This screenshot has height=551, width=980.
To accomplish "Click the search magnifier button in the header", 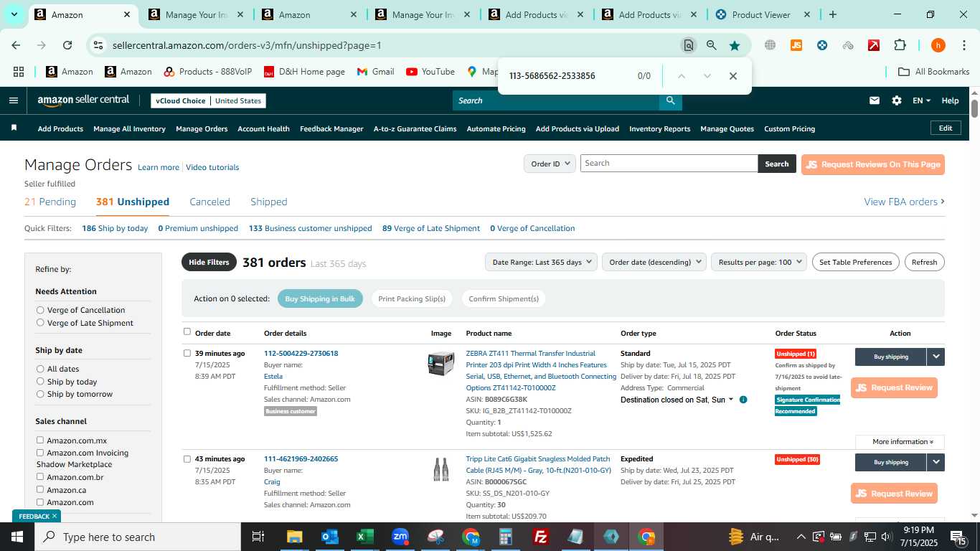I will coord(670,100).
